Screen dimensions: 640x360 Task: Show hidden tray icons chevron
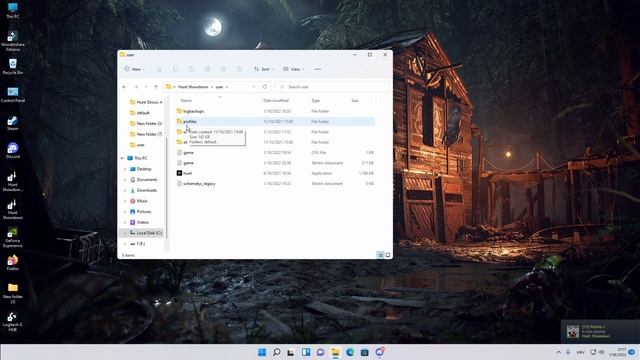click(558, 352)
